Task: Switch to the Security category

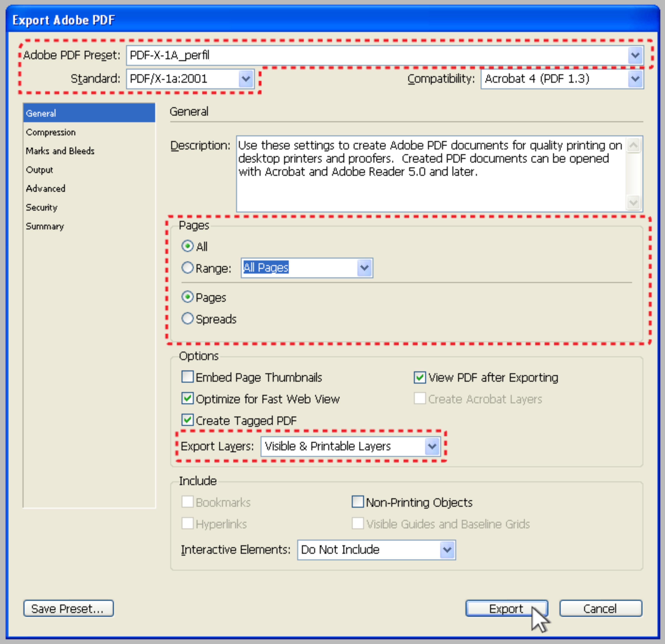Action: (x=89, y=207)
